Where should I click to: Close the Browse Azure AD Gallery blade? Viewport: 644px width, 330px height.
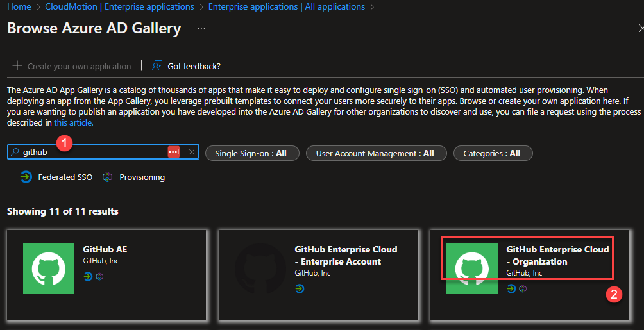click(x=640, y=28)
